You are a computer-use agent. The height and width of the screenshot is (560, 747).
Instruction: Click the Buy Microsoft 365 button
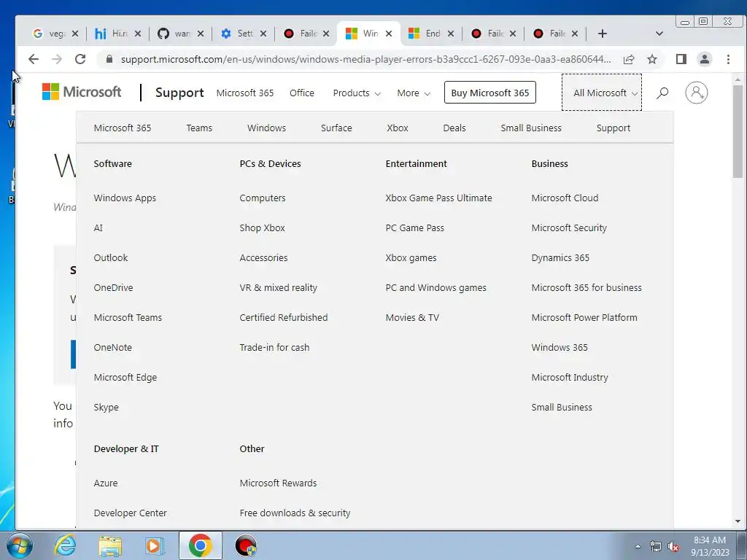(489, 93)
